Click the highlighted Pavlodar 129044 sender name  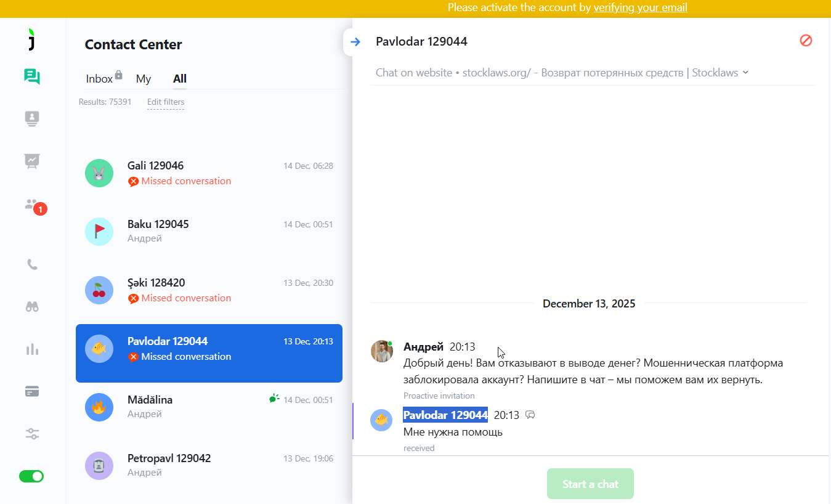[x=445, y=415]
